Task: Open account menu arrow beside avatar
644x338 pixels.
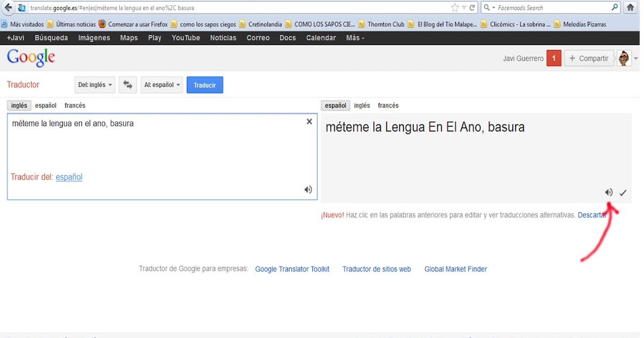Action: coord(636,58)
